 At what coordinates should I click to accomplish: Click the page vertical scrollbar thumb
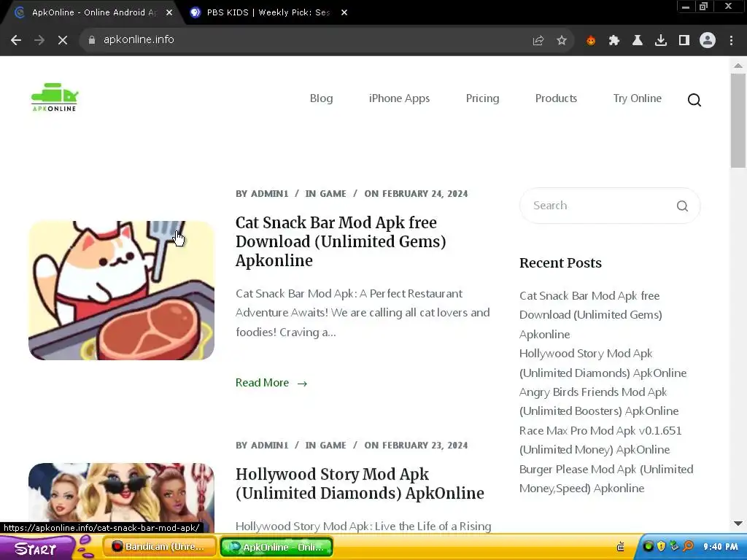coord(738,120)
